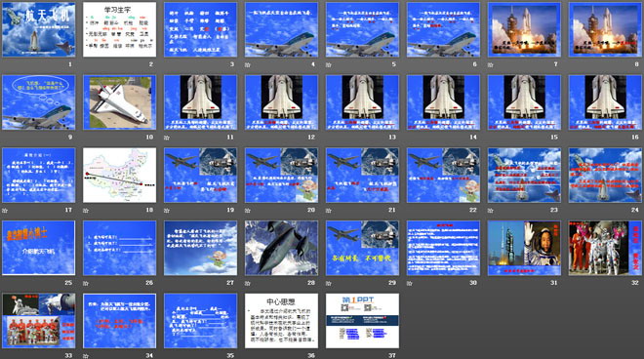Select slide 27 cartoon on cloud thumbnail
The image size is (644, 359).
point(200,248)
